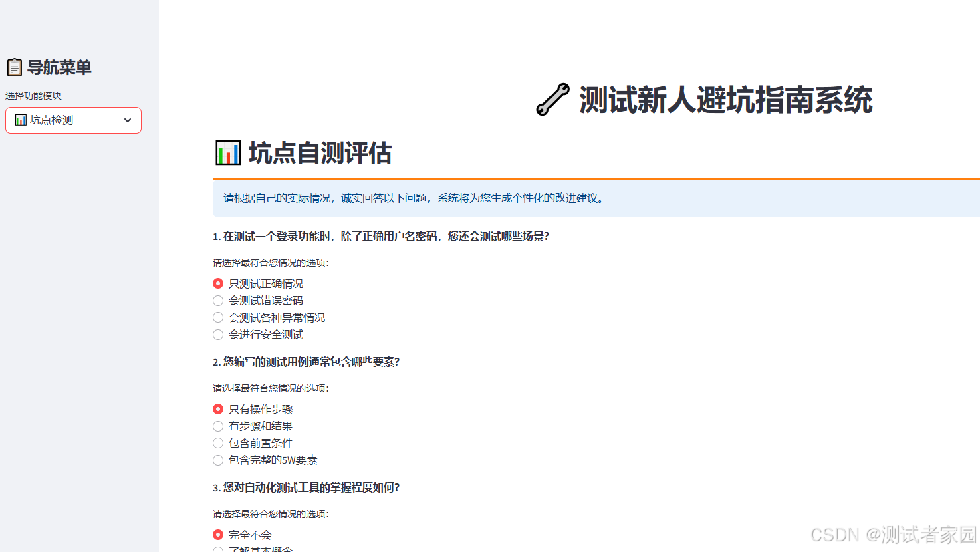Open the 坑点检测 function module dropdown

[x=74, y=120]
